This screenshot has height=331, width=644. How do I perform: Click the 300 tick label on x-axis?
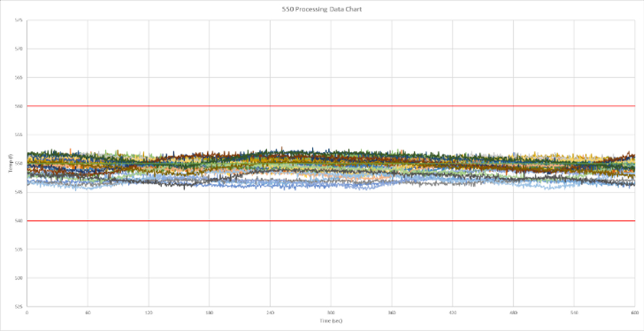click(x=331, y=312)
